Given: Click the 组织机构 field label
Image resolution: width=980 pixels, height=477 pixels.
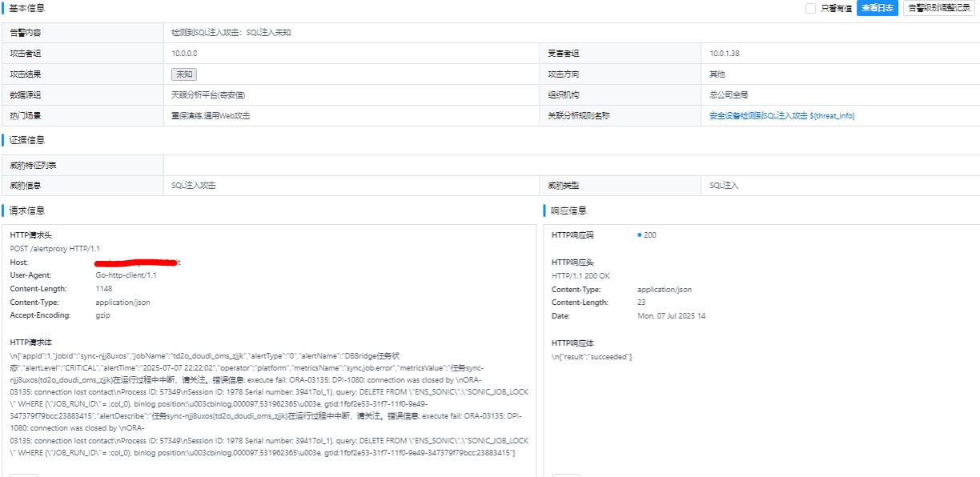Looking at the screenshot, I should (x=563, y=95).
